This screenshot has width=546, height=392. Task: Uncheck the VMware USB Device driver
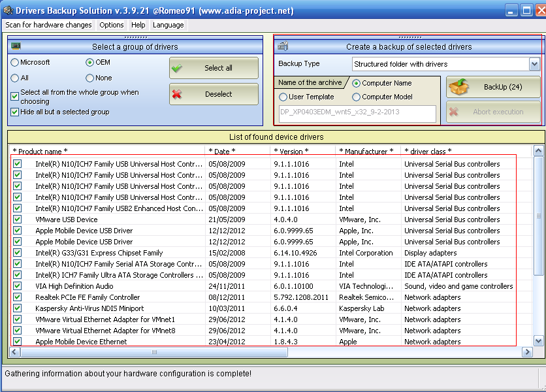(18, 220)
